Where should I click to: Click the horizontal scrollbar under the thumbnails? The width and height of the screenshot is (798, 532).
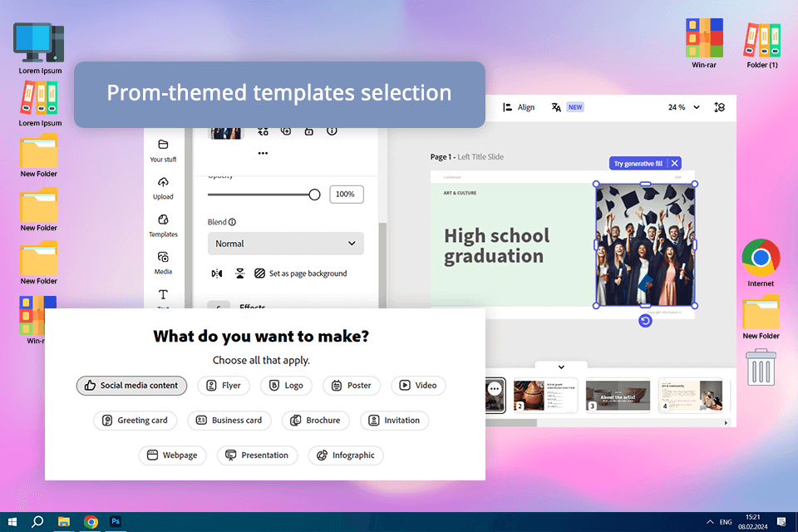click(x=511, y=422)
